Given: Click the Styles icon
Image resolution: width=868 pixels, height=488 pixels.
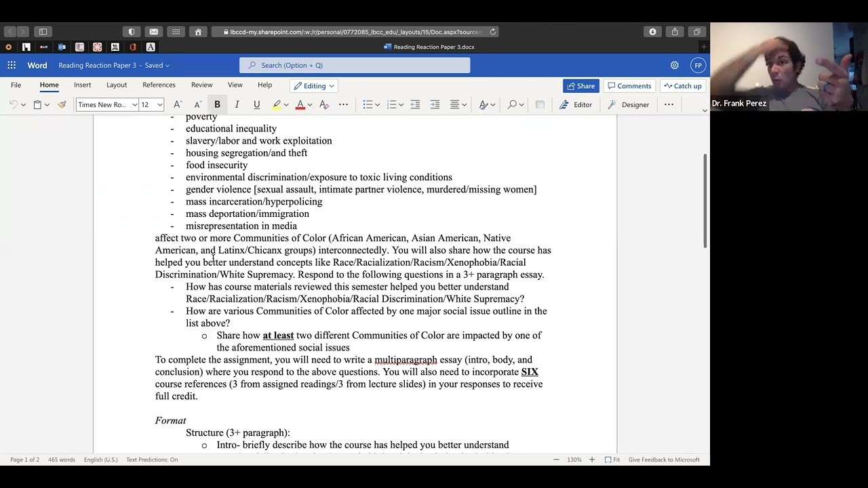Looking at the screenshot, I should click(x=484, y=104).
